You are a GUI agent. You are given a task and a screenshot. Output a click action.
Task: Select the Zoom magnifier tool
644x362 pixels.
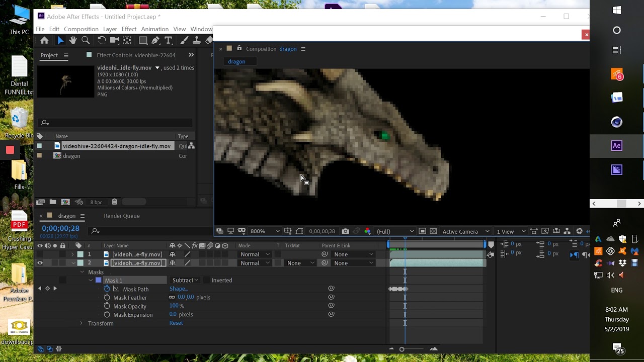pos(86,41)
